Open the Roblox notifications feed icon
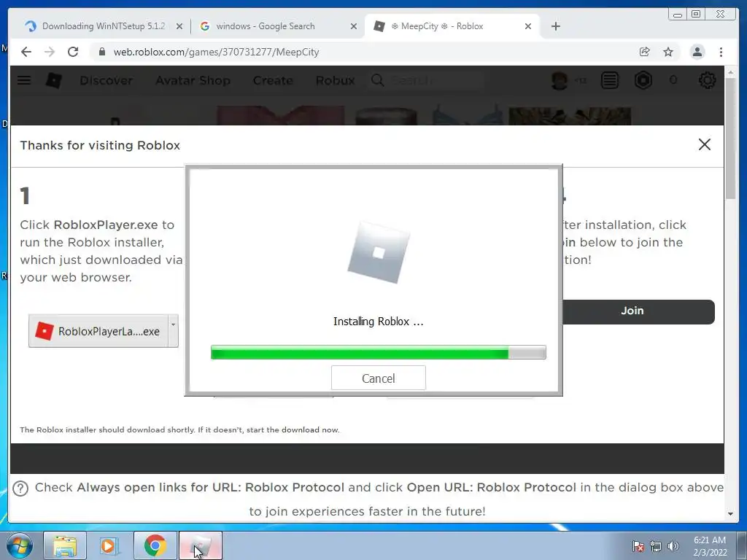 pos(610,80)
